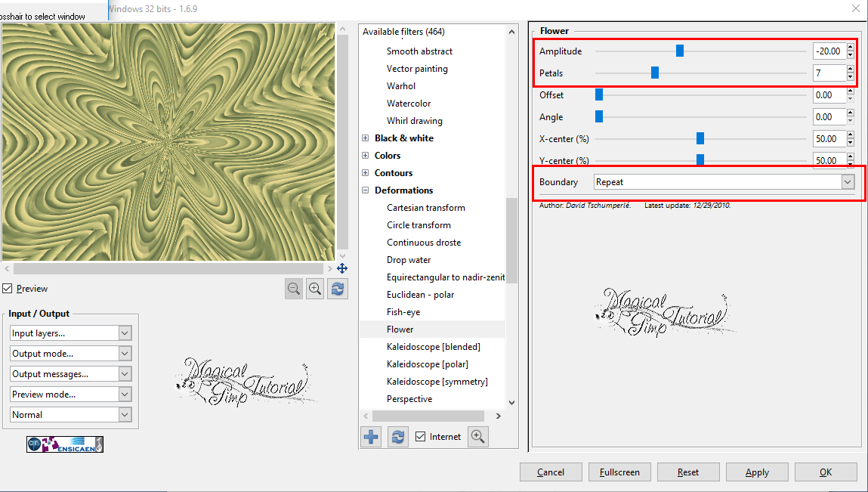Refresh the preview with the blue arrows icon
868x492 pixels.
pos(336,288)
